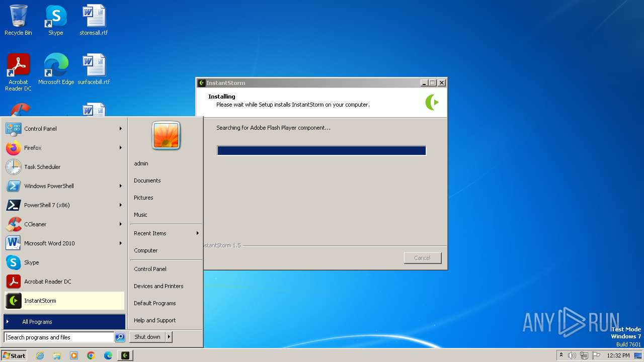
Task: Expand Recent Items submenu
Action: click(166, 233)
